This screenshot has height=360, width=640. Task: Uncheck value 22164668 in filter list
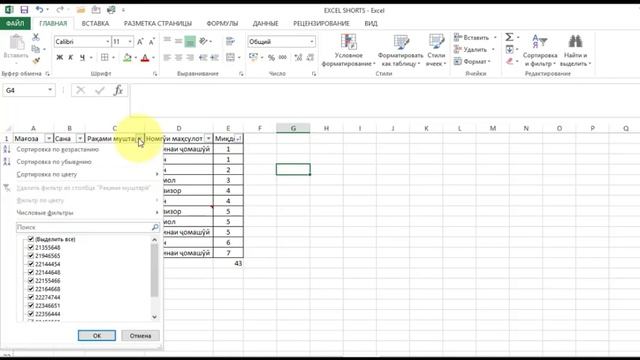pyautogui.click(x=31, y=289)
